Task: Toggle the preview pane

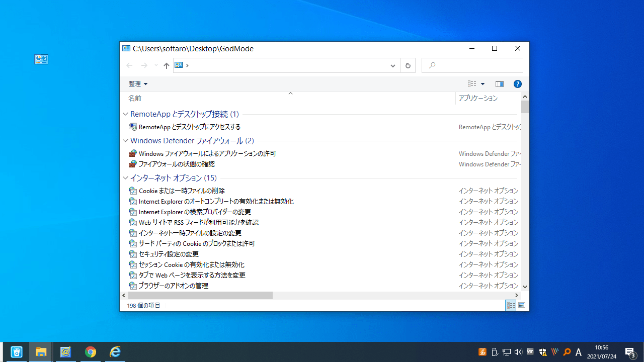Action: (499, 84)
